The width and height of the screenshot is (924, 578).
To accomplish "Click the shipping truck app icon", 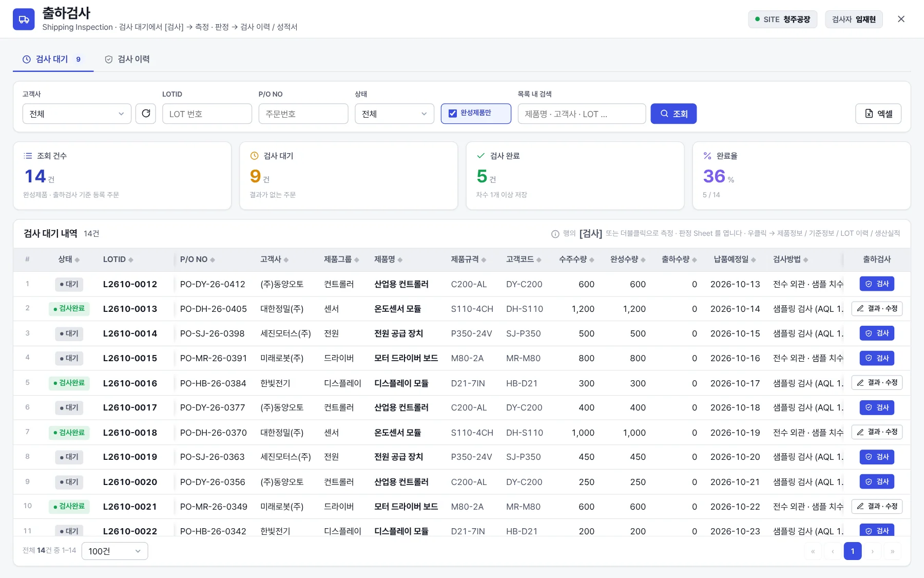I will pyautogui.click(x=24, y=20).
